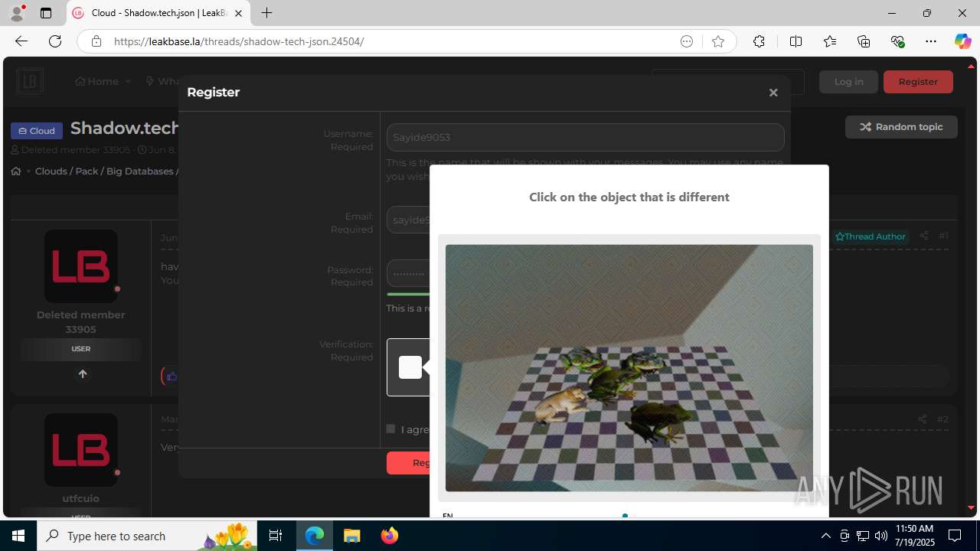Click the Log in button
This screenshot has width=980, height=551.
point(848,82)
